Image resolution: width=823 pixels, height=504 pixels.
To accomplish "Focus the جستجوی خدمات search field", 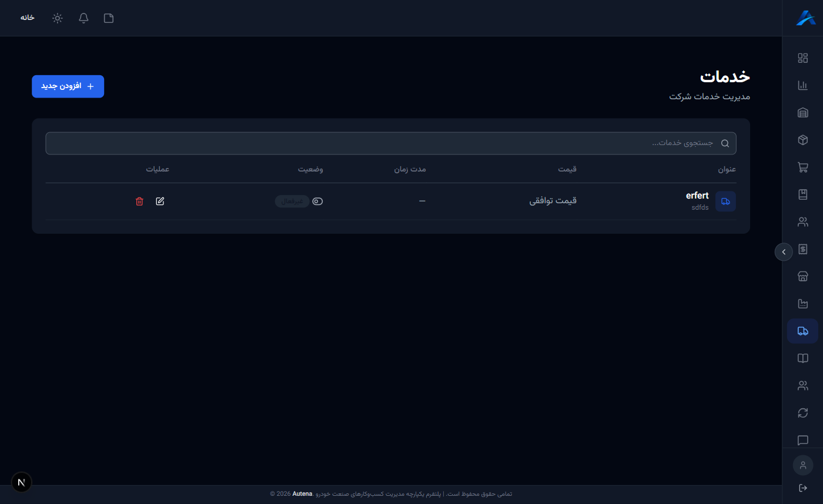I will click(390, 143).
